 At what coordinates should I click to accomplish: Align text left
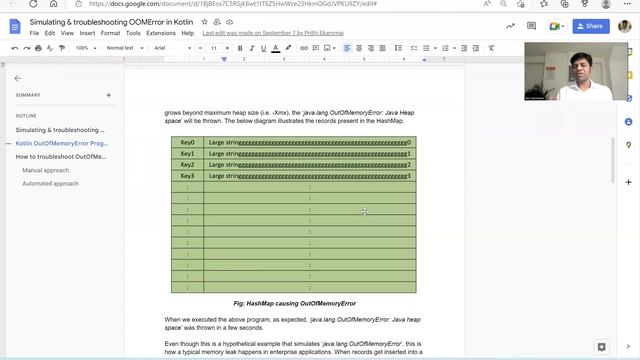point(347,48)
